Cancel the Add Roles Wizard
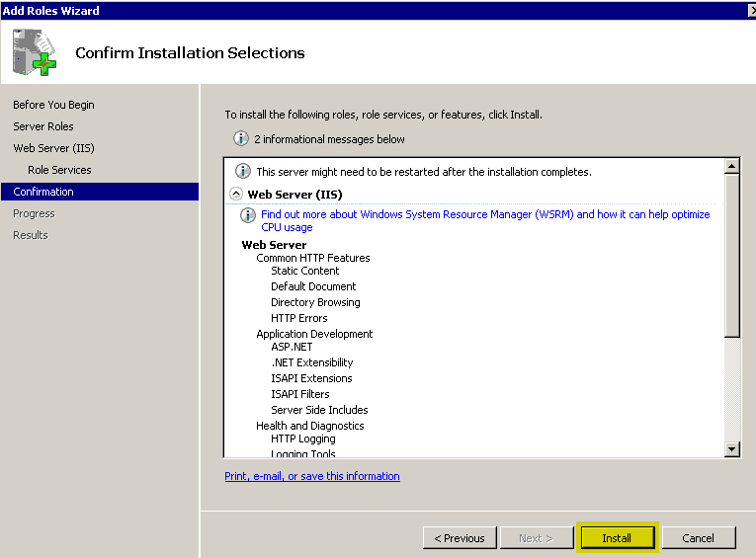Image resolution: width=756 pixels, height=558 pixels. [698, 538]
